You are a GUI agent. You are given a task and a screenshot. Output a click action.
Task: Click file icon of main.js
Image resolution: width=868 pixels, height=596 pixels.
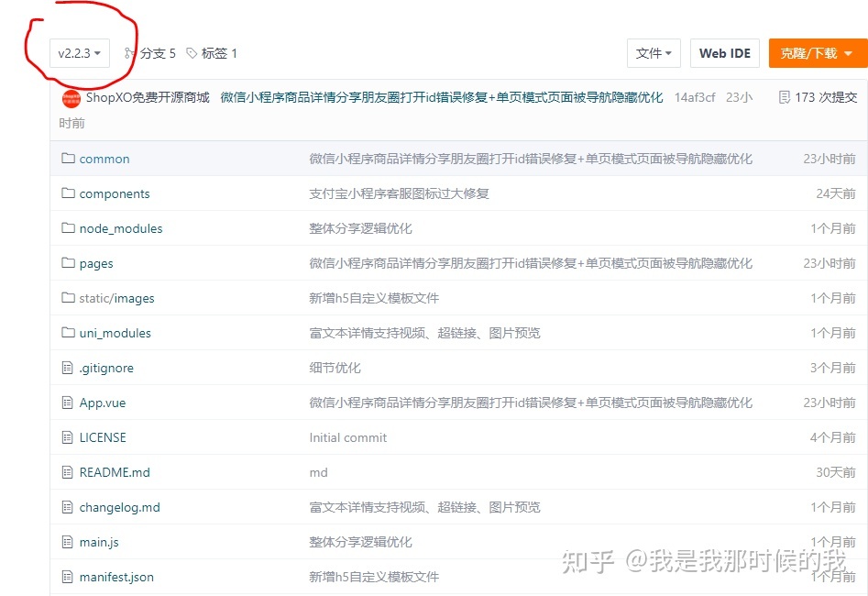(x=68, y=542)
